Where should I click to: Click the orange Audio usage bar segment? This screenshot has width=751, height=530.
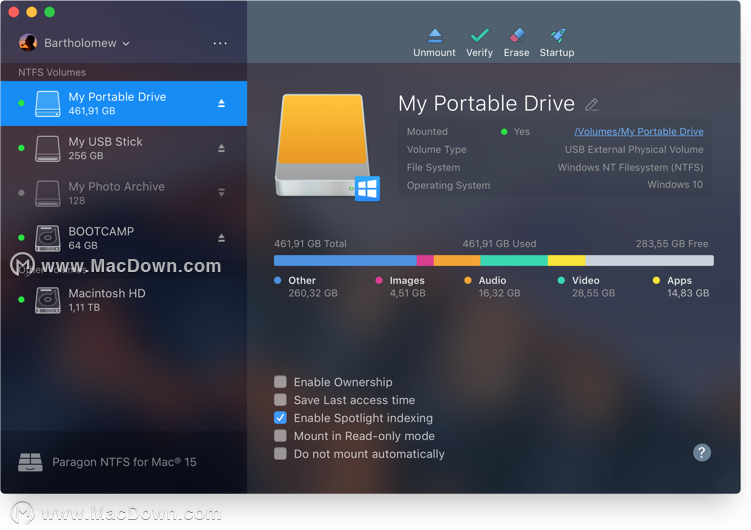[x=457, y=260]
